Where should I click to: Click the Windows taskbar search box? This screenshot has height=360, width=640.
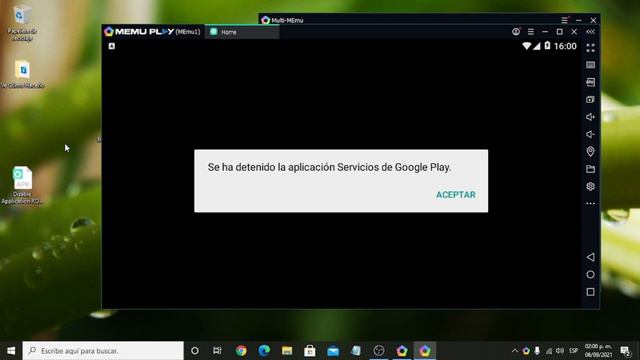coord(103,351)
